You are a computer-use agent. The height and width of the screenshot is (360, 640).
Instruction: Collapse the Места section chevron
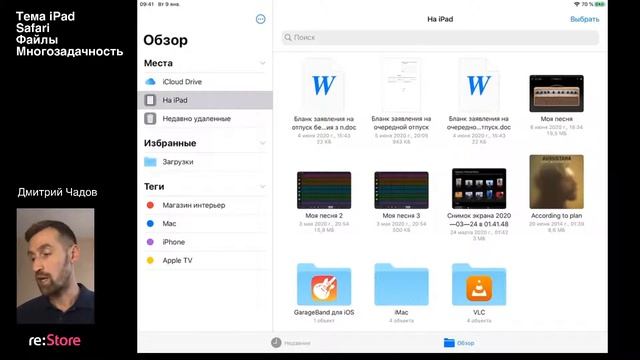pyautogui.click(x=263, y=63)
